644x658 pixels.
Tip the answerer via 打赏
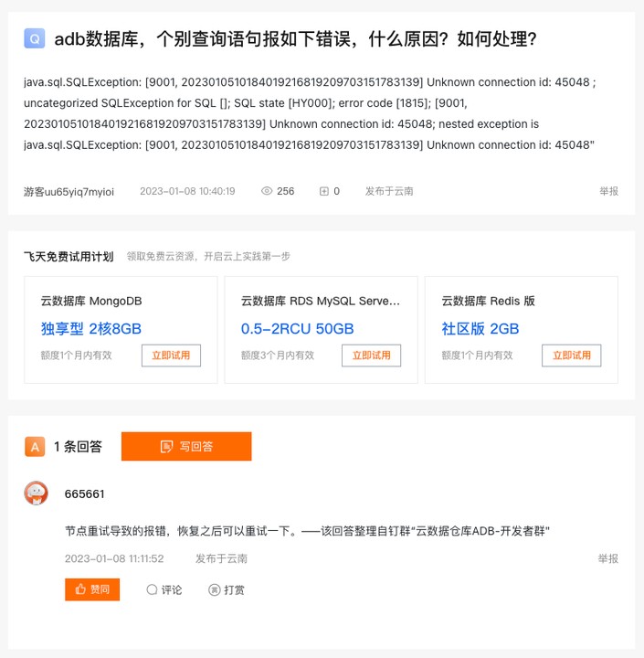pyautogui.click(x=227, y=590)
